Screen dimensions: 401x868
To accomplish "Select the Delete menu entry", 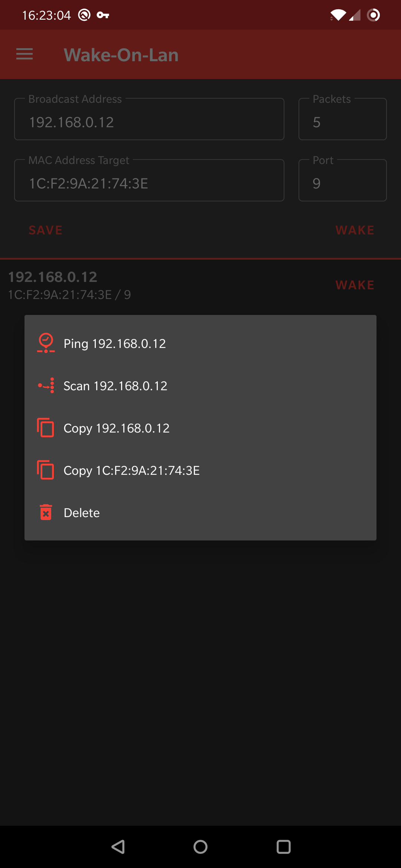I will coord(82,513).
